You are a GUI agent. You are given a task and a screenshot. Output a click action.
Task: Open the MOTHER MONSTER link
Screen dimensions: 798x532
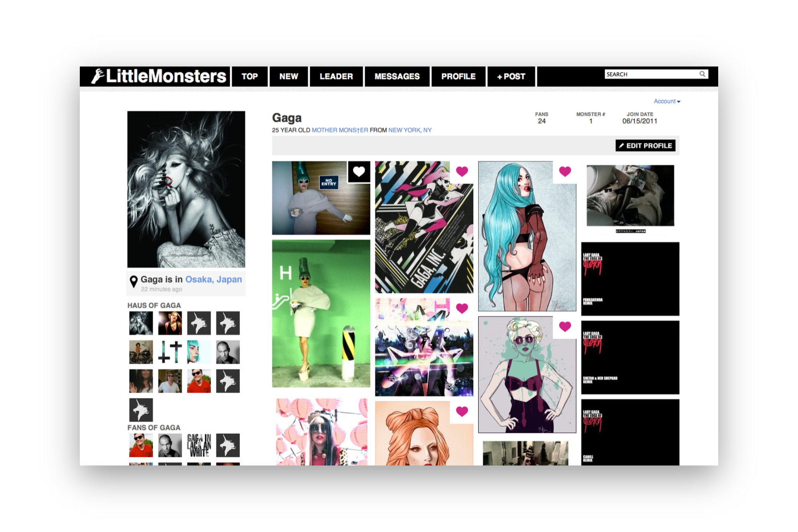tap(340, 130)
